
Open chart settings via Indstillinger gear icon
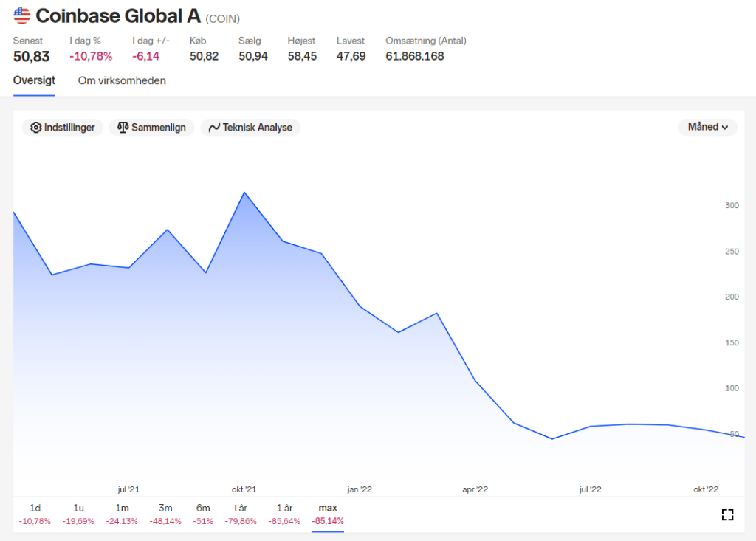click(x=35, y=127)
